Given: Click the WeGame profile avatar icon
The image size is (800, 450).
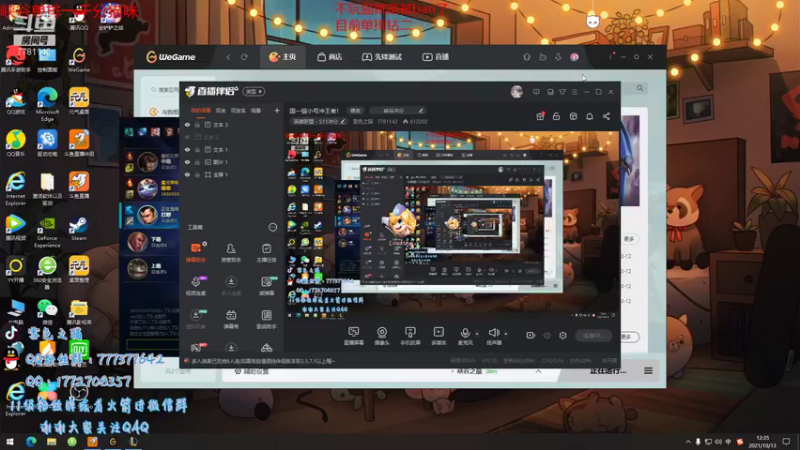Looking at the screenshot, I should tap(574, 57).
